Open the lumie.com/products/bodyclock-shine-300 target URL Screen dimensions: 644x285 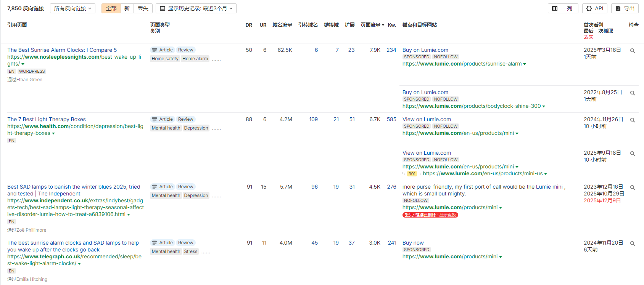(x=472, y=106)
